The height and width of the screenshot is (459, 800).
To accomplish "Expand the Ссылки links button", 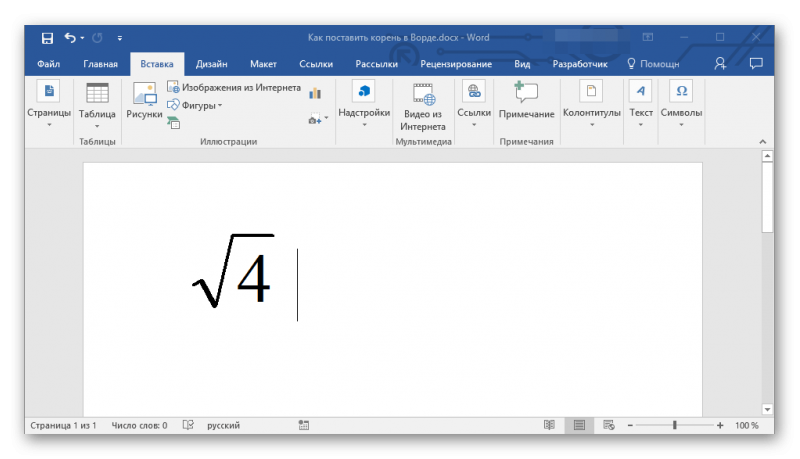I will pyautogui.click(x=474, y=105).
